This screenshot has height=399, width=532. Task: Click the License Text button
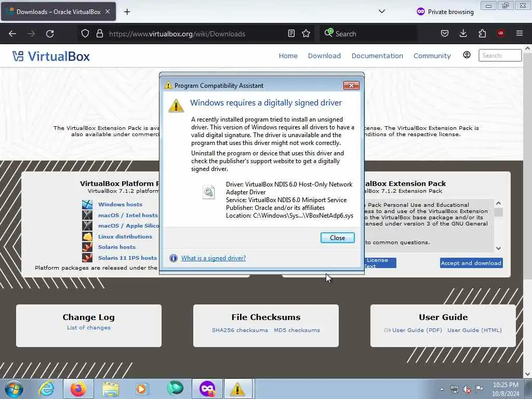tap(380, 263)
